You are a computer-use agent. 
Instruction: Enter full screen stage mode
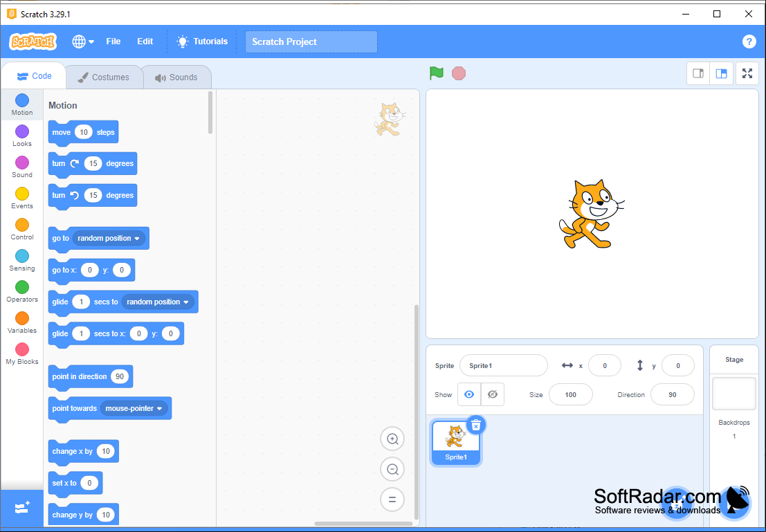click(747, 73)
